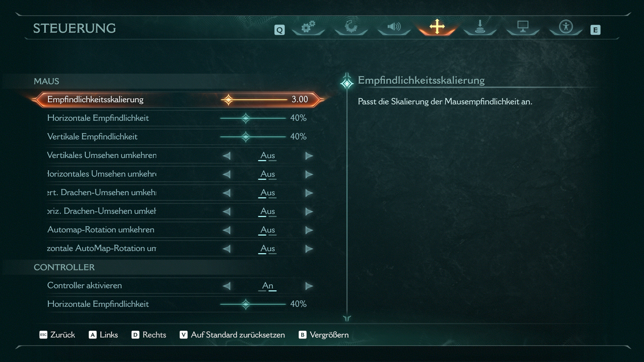Click right arrow for Automap-Rotation umkehren
Screen dimensions: 644x362
(x=309, y=230)
